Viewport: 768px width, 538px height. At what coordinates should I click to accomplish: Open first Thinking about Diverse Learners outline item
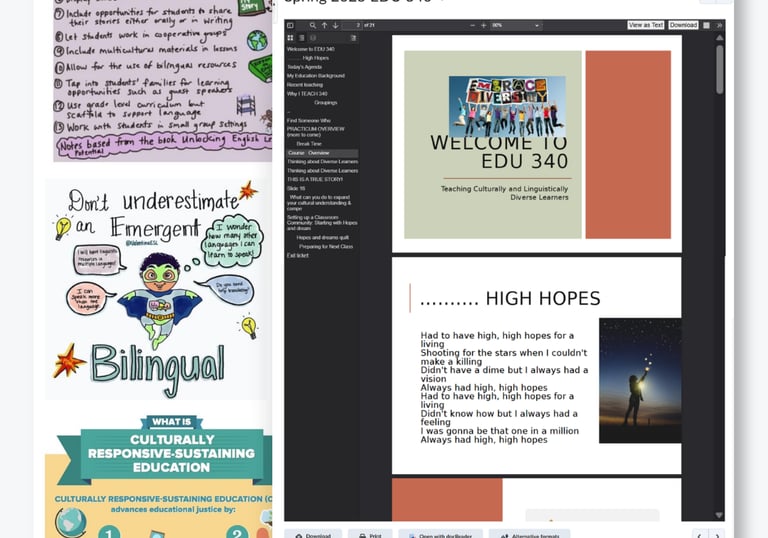coord(322,162)
